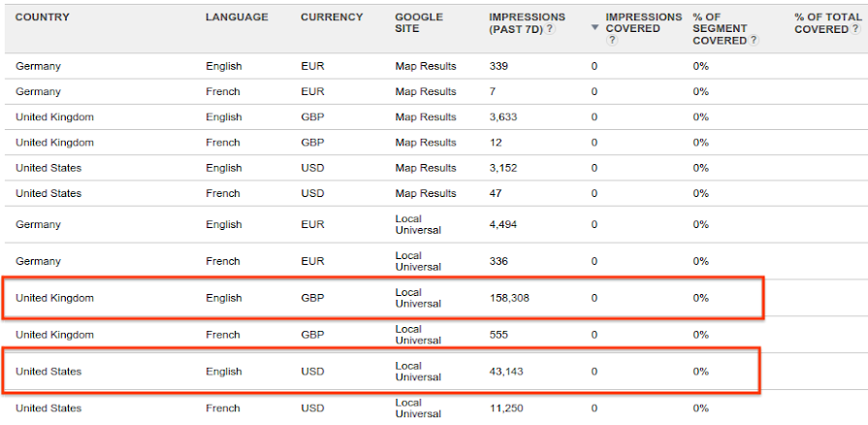The width and height of the screenshot is (868, 425).
Task: Click the 43,143 impressions cell
Action: coord(506,372)
